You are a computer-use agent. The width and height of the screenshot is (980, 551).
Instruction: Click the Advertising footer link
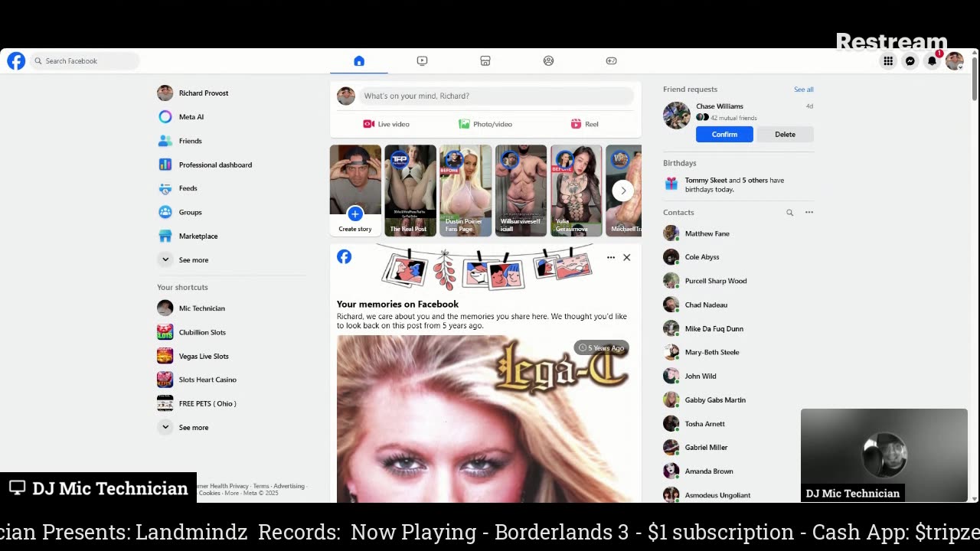[x=289, y=486]
